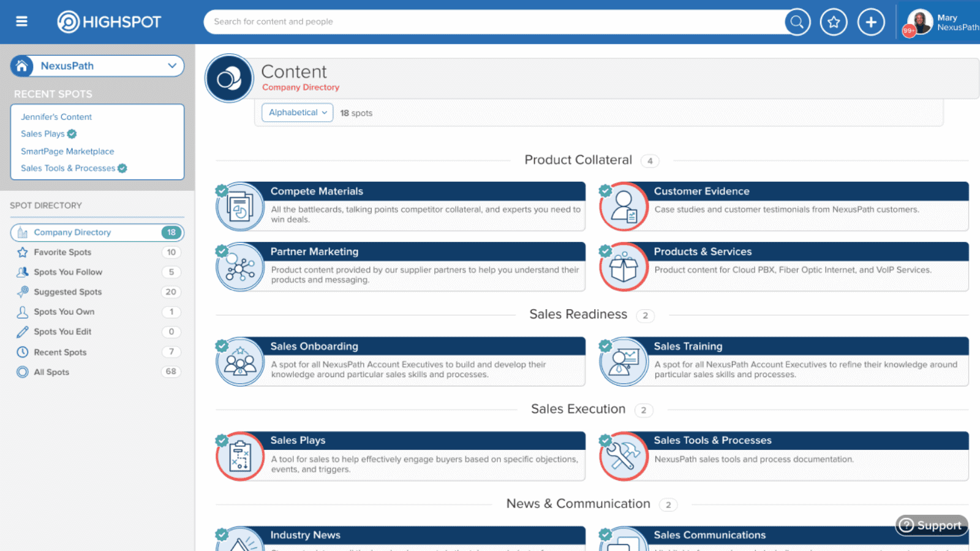Click the All Spots circle icon
This screenshot has width=980, height=551.
(x=23, y=372)
